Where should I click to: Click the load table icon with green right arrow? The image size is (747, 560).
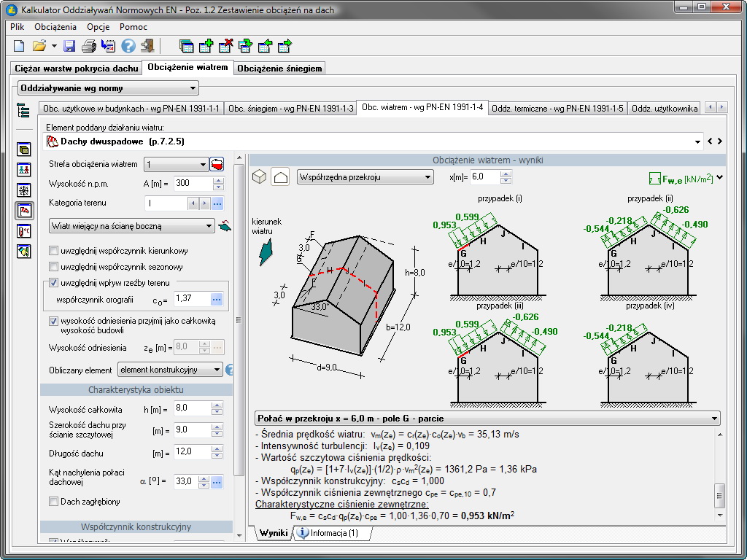coord(285,46)
